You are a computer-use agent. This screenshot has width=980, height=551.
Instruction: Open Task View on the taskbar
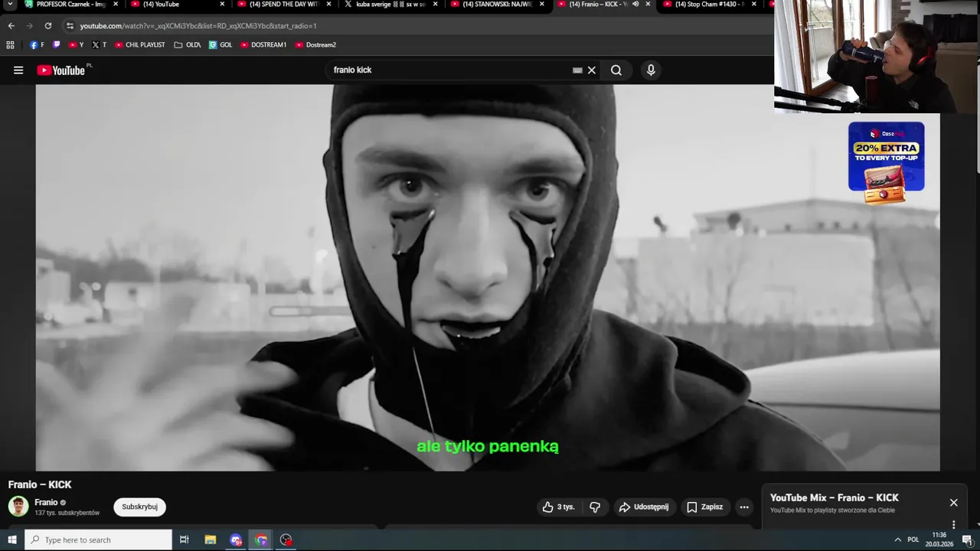(184, 540)
